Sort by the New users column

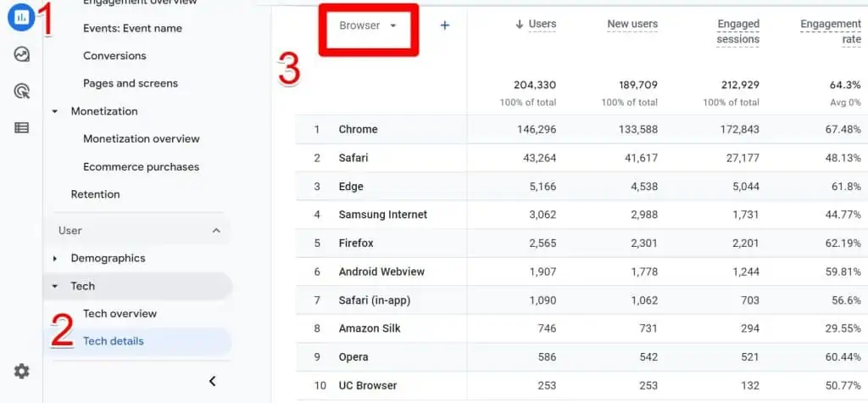click(632, 25)
